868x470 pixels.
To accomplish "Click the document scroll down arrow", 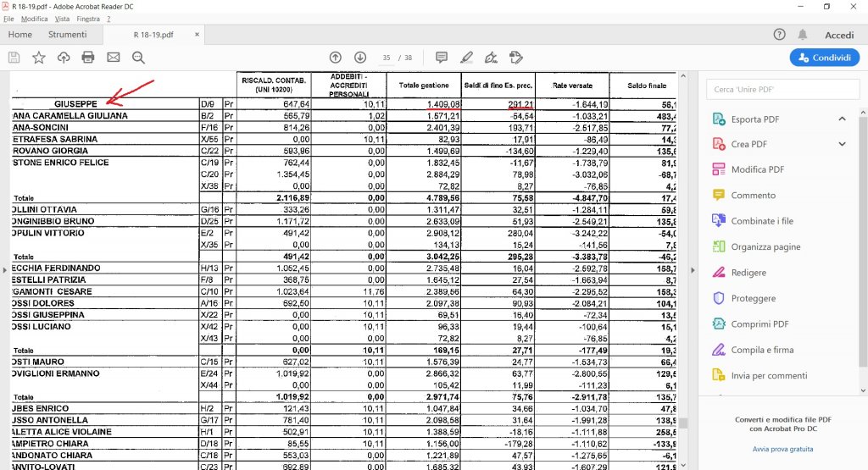I will (x=683, y=466).
